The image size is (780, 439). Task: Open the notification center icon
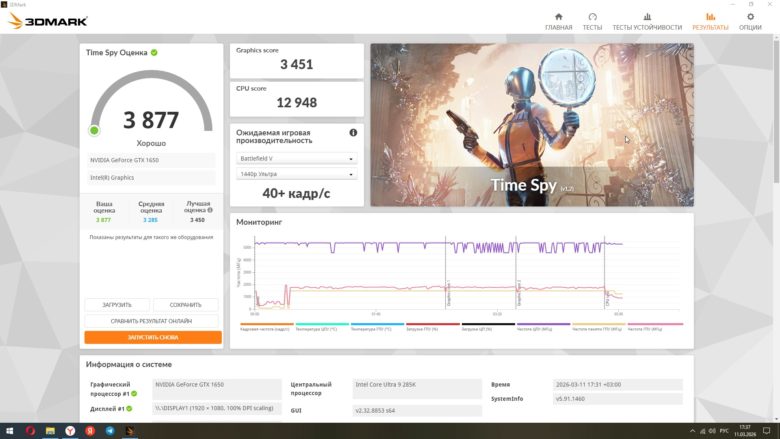tap(767, 431)
